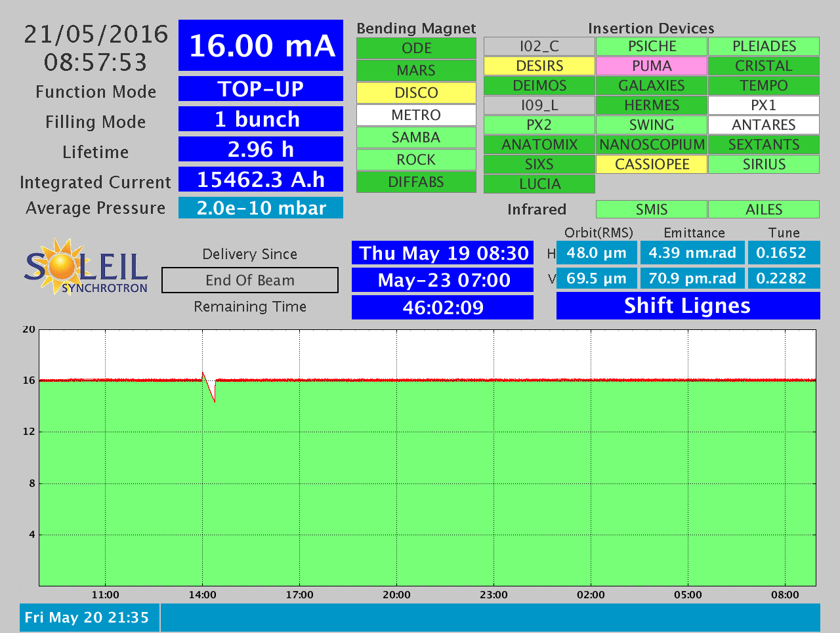Click the 08:57:53 clock display

click(x=96, y=62)
